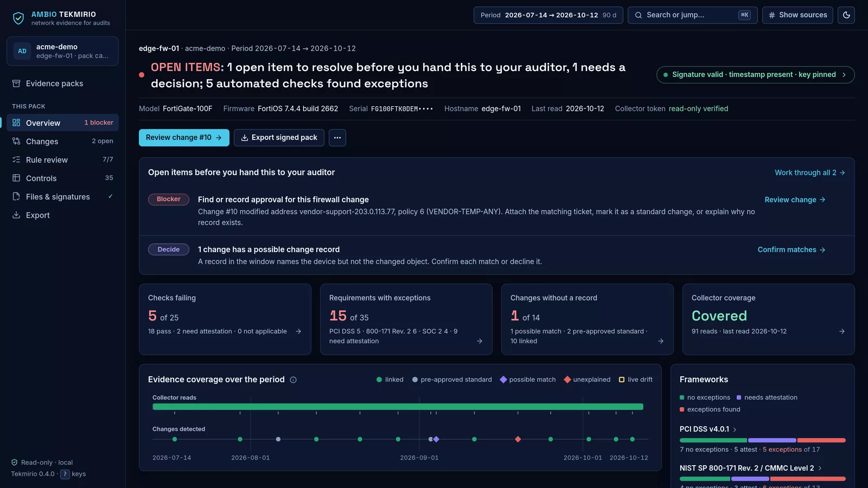The height and width of the screenshot is (488, 868).
Task: Open Collector coverage card arrow
Action: (x=842, y=331)
